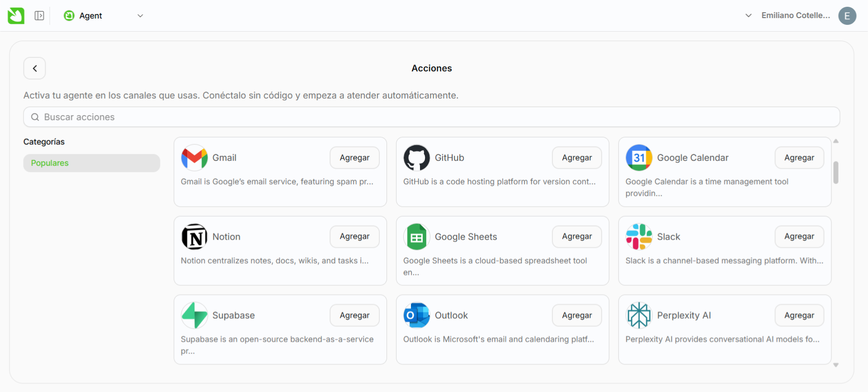Expand the user account menu chevron

click(x=748, y=15)
